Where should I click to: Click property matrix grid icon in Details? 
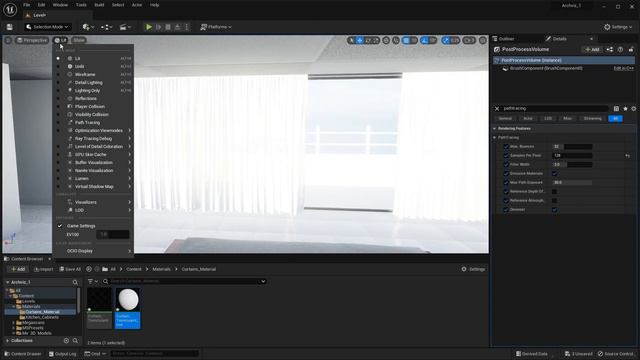tap(616, 109)
